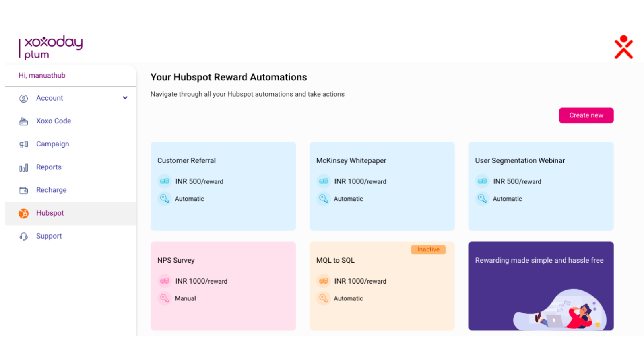
Task: Expand the Account dropdown chevron
Action: click(125, 98)
